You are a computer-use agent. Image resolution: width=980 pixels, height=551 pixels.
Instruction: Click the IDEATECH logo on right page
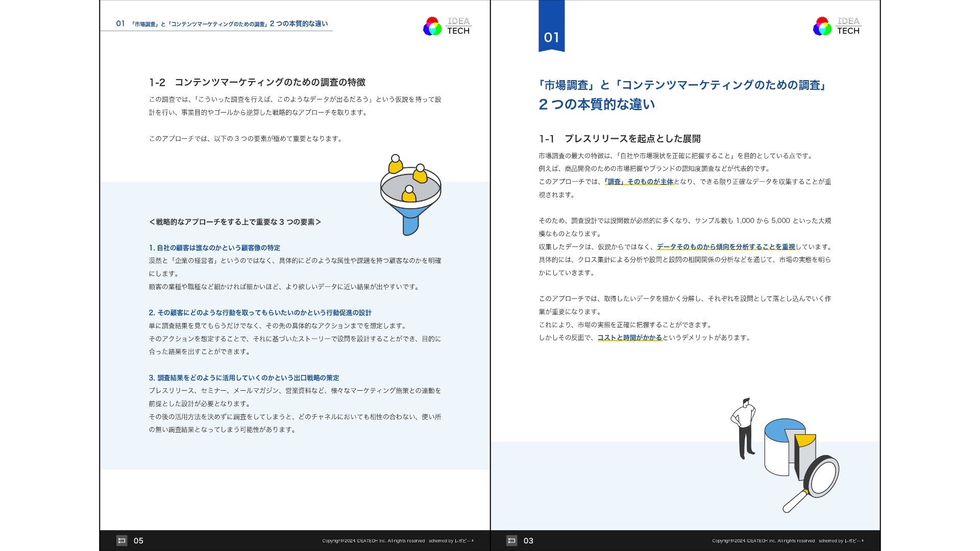click(837, 26)
